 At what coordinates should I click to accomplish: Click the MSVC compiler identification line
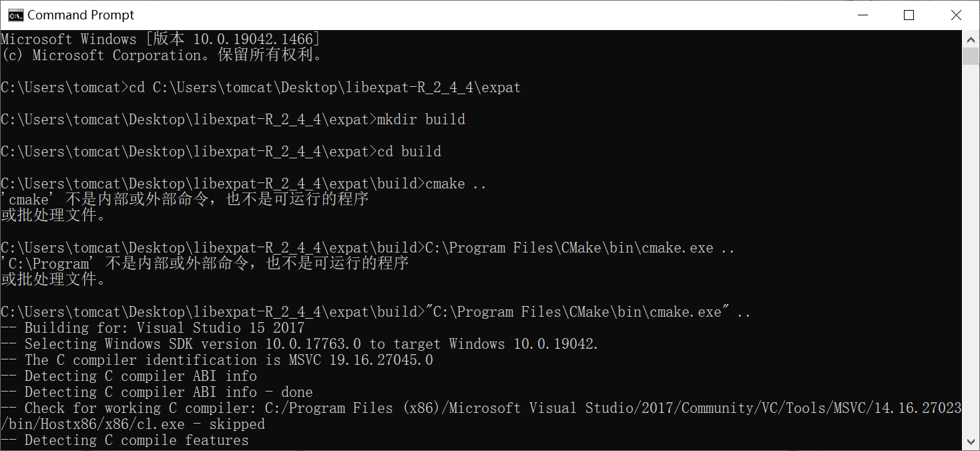214,359
